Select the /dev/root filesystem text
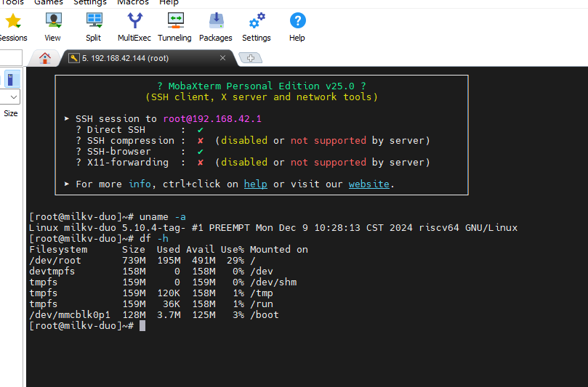Screen dimensions: 588x387 click(55, 261)
